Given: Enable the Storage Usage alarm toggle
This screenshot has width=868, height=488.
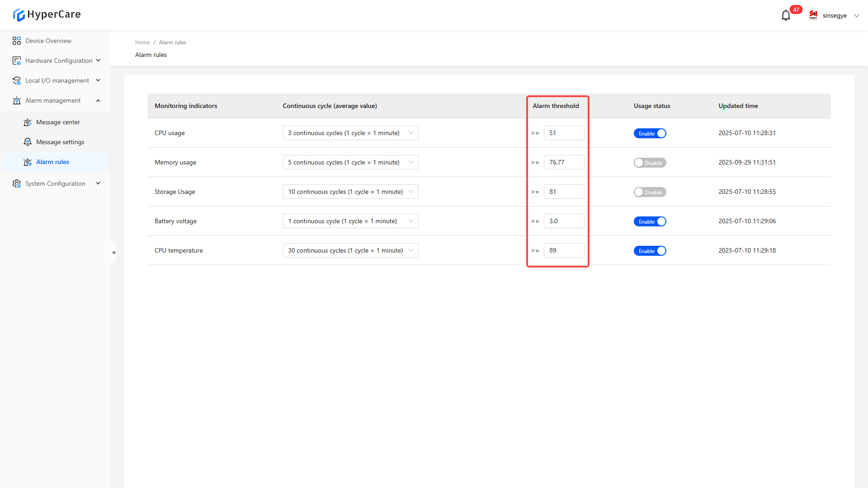Looking at the screenshot, I should 650,192.
